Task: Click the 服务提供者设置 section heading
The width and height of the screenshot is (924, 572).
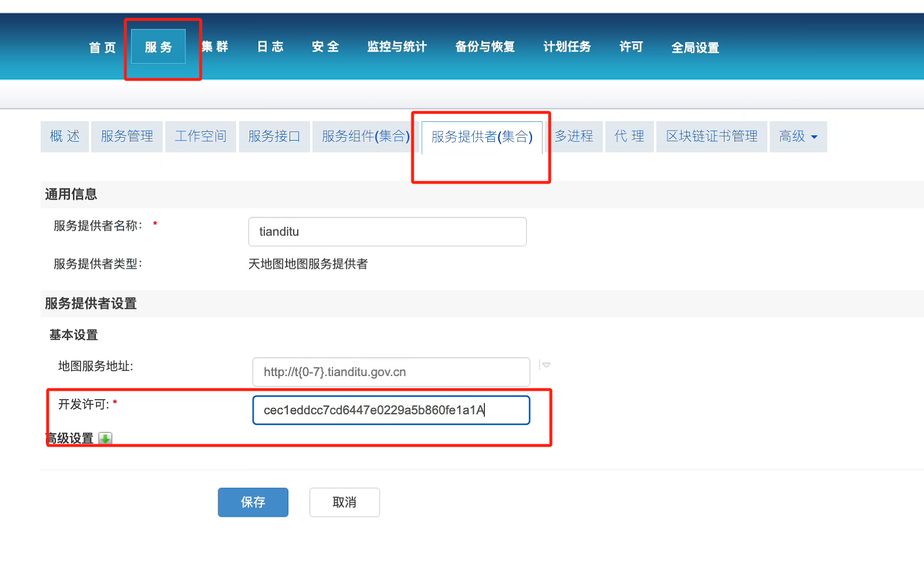Action: point(91,304)
